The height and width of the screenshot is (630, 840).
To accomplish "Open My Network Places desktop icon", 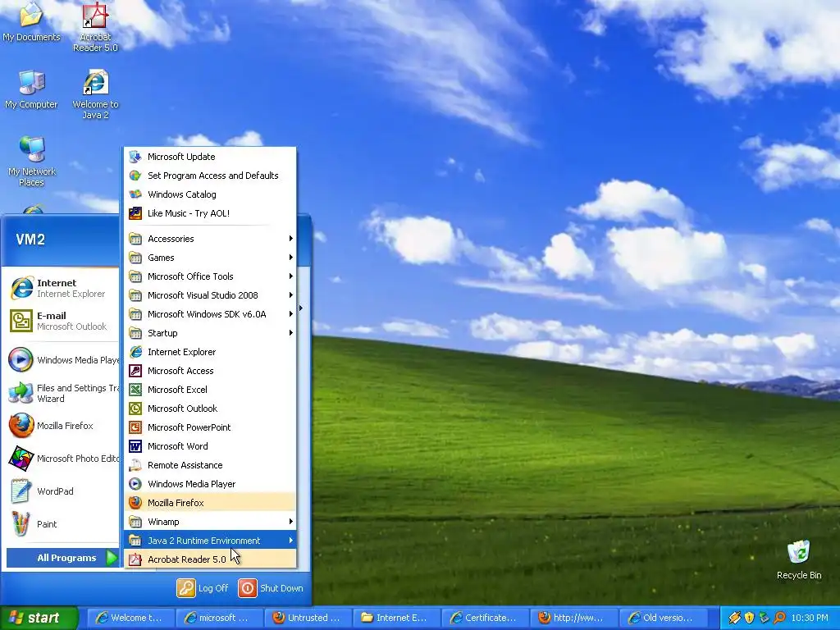I will pos(32,161).
